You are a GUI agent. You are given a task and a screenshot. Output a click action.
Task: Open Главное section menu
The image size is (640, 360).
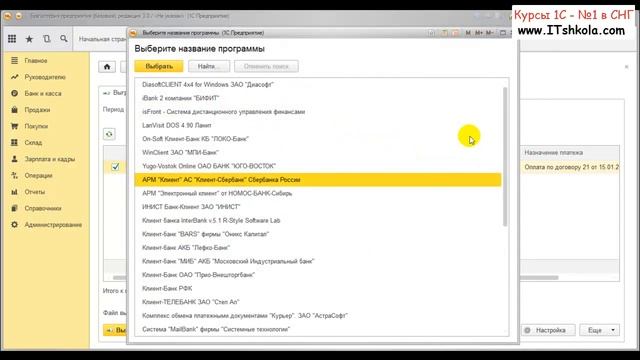(36, 60)
